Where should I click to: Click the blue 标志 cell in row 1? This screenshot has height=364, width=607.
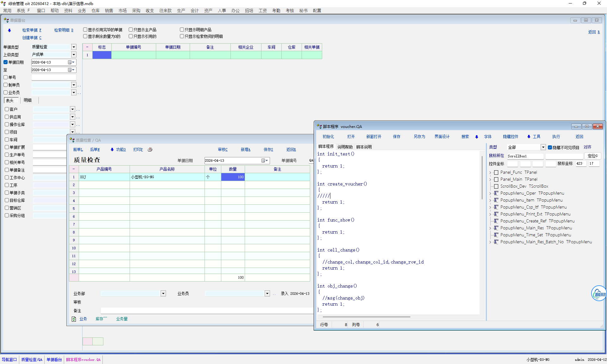[102, 55]
